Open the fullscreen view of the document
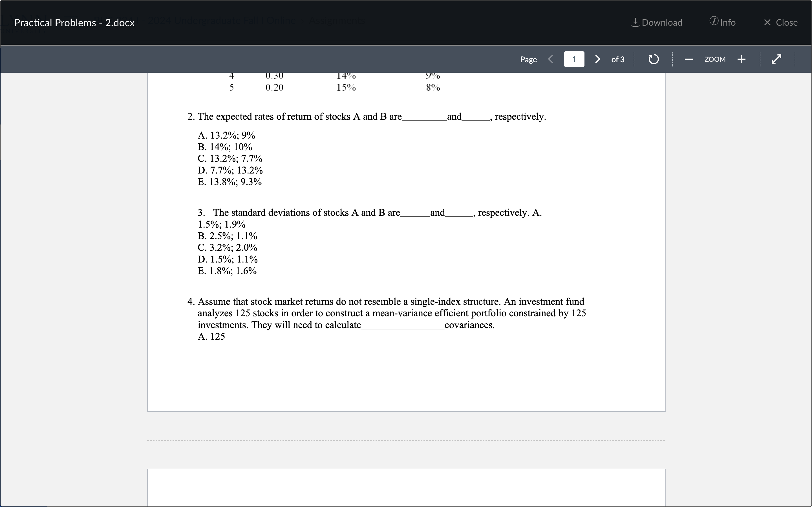The width and height of the screenshot is (812, 507). coord(776,59)
